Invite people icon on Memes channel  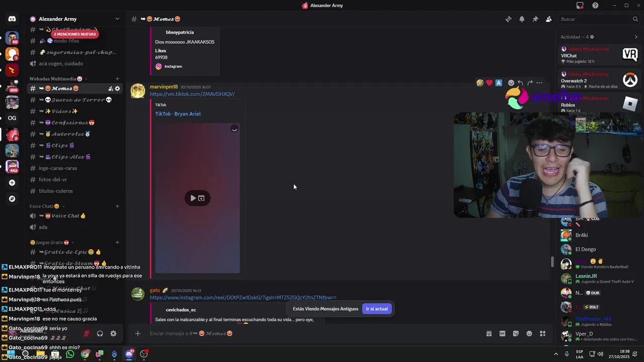click(110, 88)
